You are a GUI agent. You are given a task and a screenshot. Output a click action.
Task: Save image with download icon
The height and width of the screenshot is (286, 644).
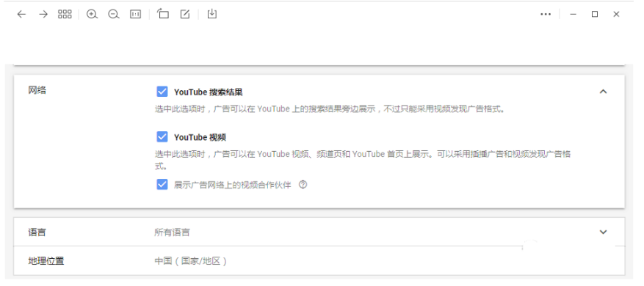(211, 14)
